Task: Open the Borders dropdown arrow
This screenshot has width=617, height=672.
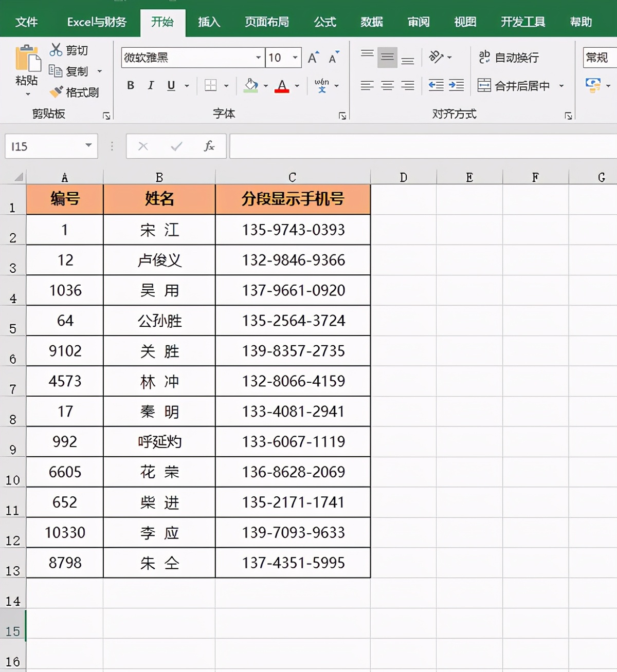Action: pos(226,86)
